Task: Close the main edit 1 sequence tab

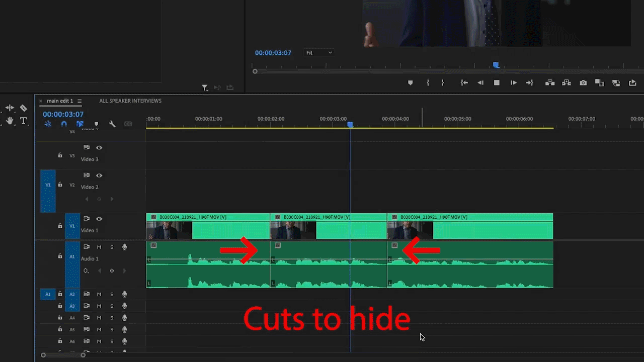Action: (x=41, y=101)
